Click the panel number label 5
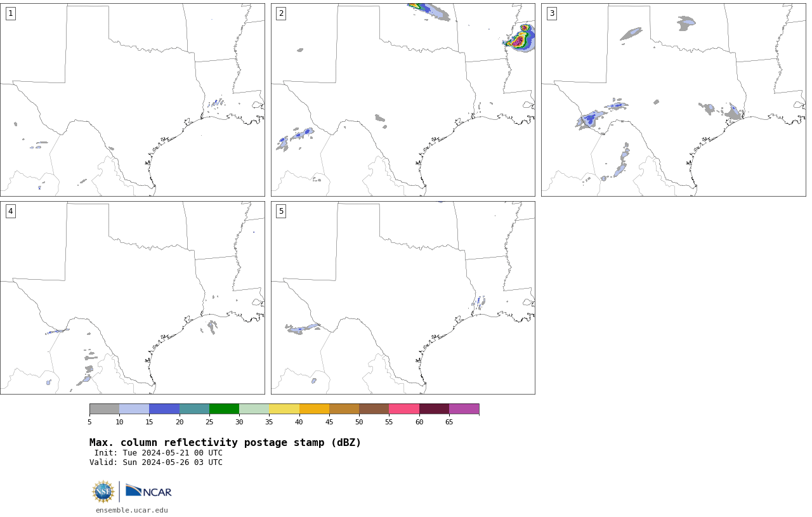 pyautogui.click(x=281, y=211)
